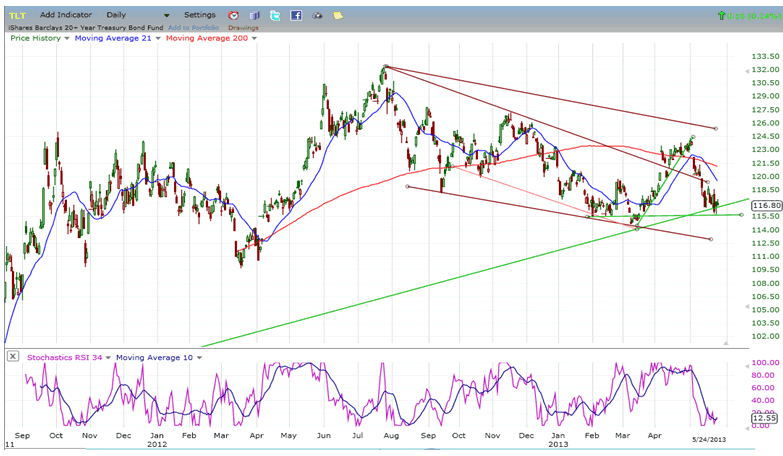The width and height of the screenshot is (783, 456).
Task: Expand the Price History options arrow
Action: click(66, 38)
